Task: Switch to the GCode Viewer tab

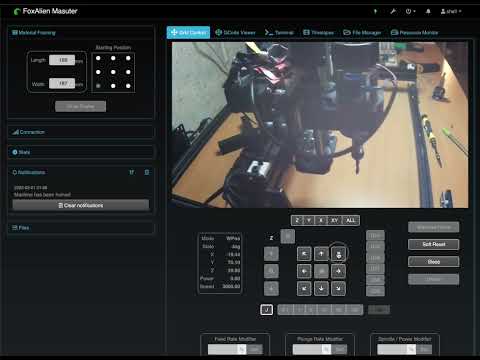Action: [x=235, y=32]
